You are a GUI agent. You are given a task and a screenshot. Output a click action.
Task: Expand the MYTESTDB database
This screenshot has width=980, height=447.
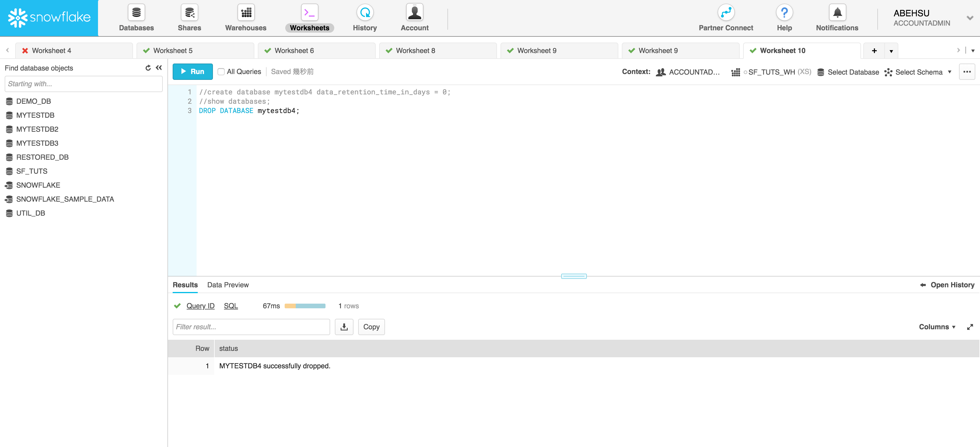35,115
